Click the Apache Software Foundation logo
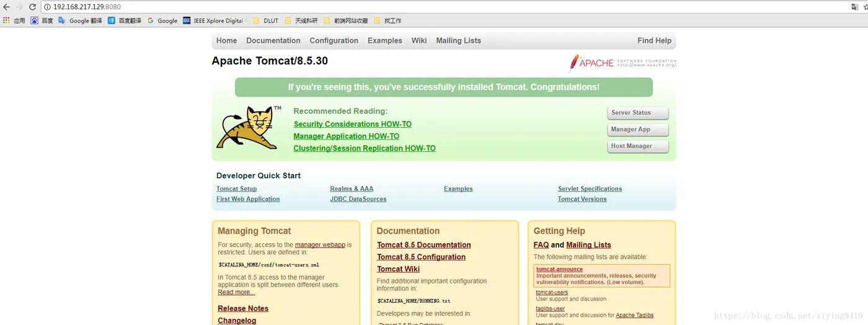868x325 pixels. 622,63
